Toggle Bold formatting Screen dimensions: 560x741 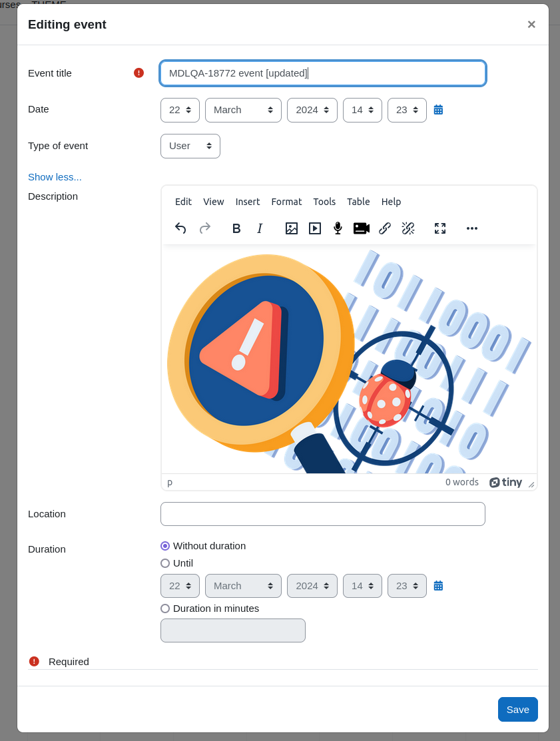click(x=236, y=228)
